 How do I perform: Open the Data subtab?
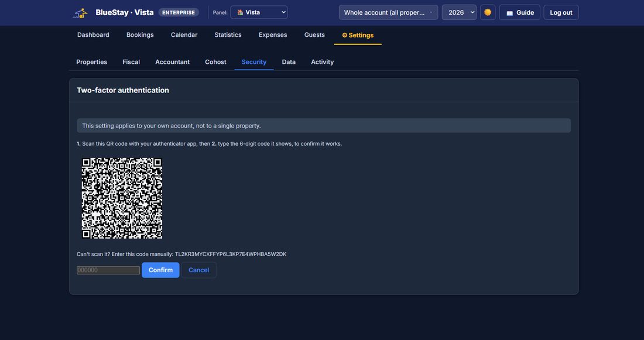289,62
